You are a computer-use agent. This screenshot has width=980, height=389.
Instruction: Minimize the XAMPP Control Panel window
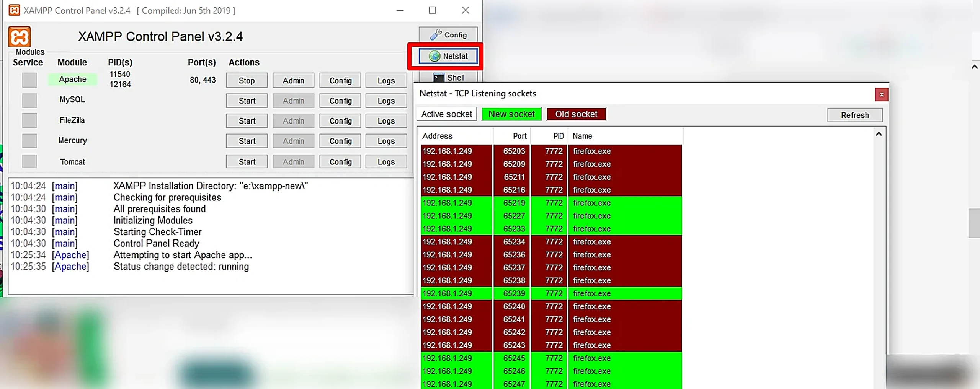[x=400, y=10]
